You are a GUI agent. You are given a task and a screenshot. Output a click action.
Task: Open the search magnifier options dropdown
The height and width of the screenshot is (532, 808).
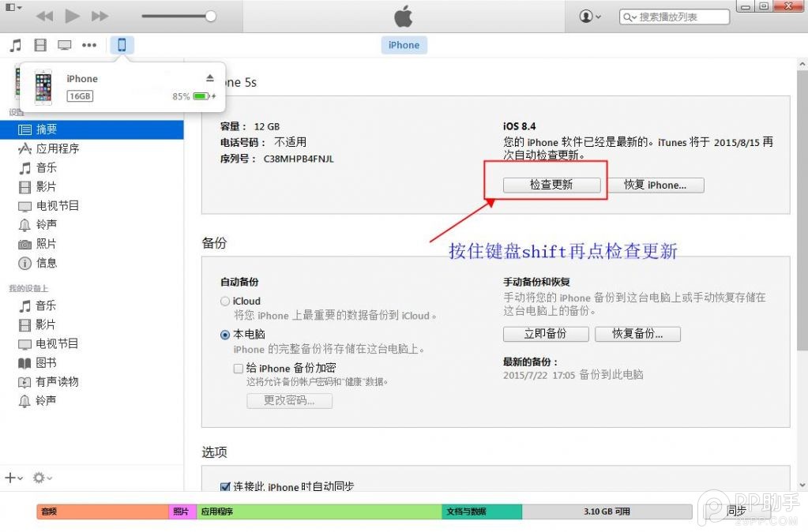[x=629, y=17]
